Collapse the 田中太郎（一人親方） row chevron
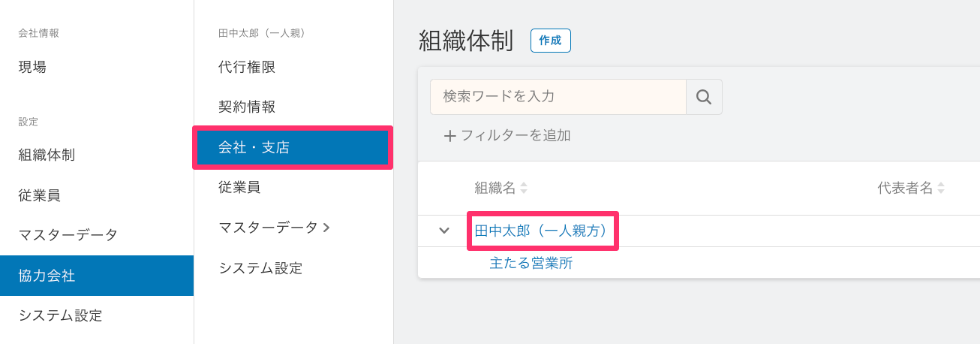 444,231
